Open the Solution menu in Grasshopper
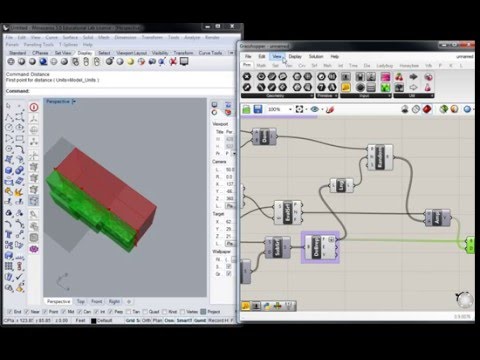 [316, 56]
